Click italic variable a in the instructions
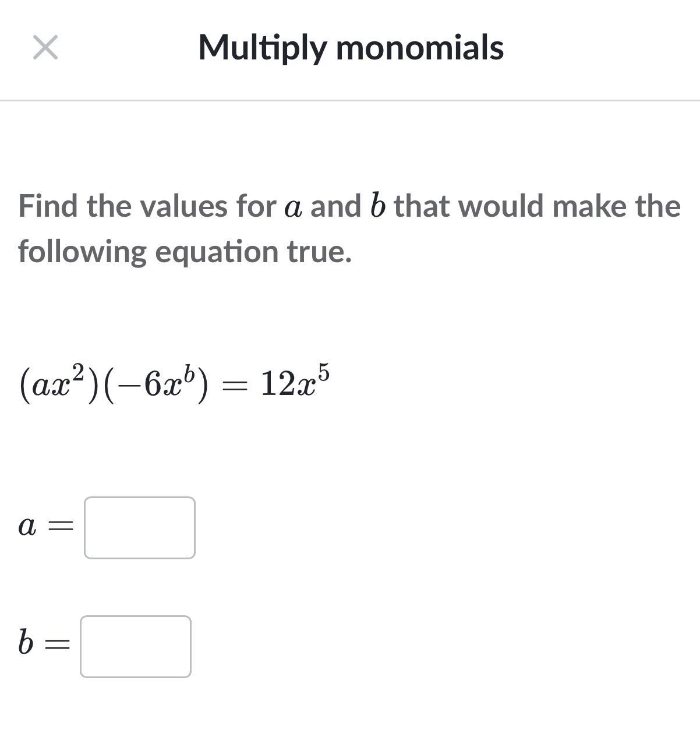 [x=292, y=207]
